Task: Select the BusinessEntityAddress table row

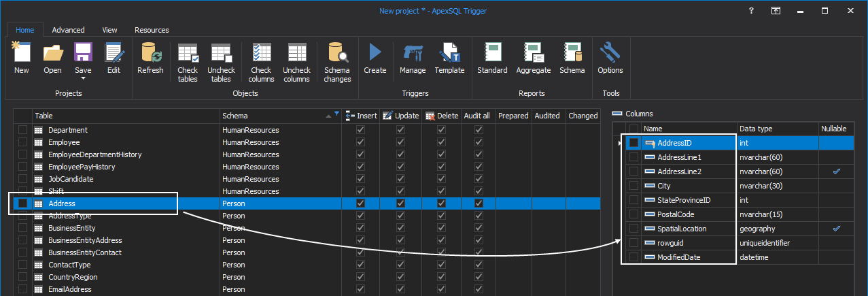Action: pyautogui.click(x=306, y=240)
